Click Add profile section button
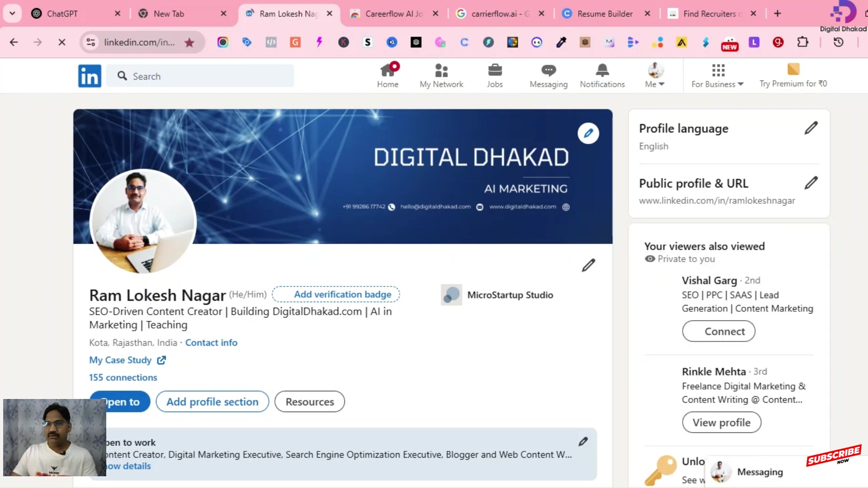Viewport: 868px width, 488px height. tap(212, 401)
